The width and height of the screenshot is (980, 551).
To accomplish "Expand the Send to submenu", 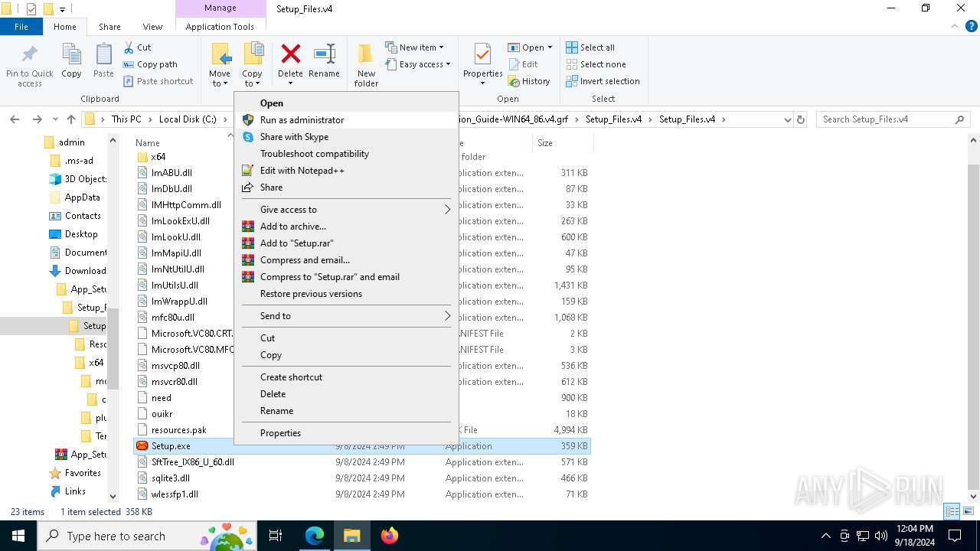I will tap(448, 316).
